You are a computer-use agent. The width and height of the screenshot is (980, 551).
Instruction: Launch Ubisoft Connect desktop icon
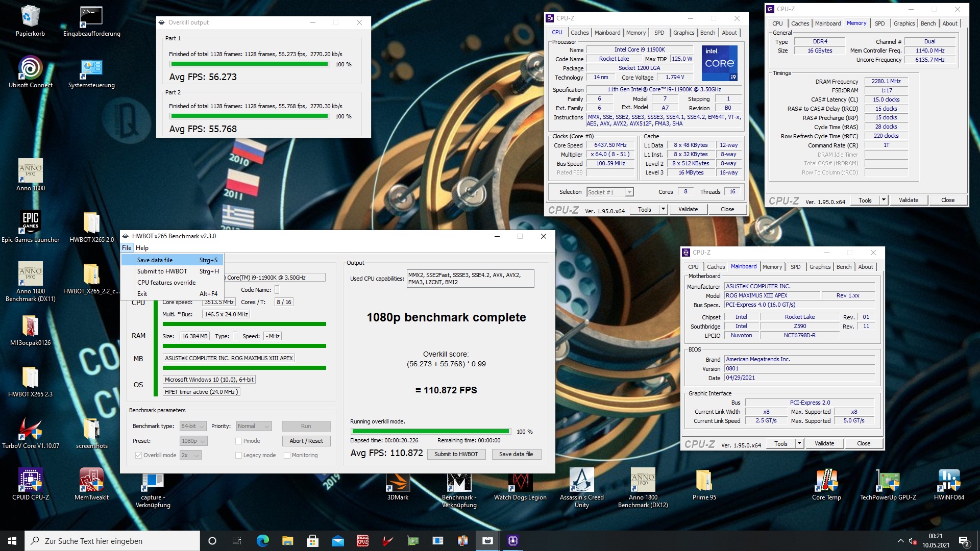point(30,72)
